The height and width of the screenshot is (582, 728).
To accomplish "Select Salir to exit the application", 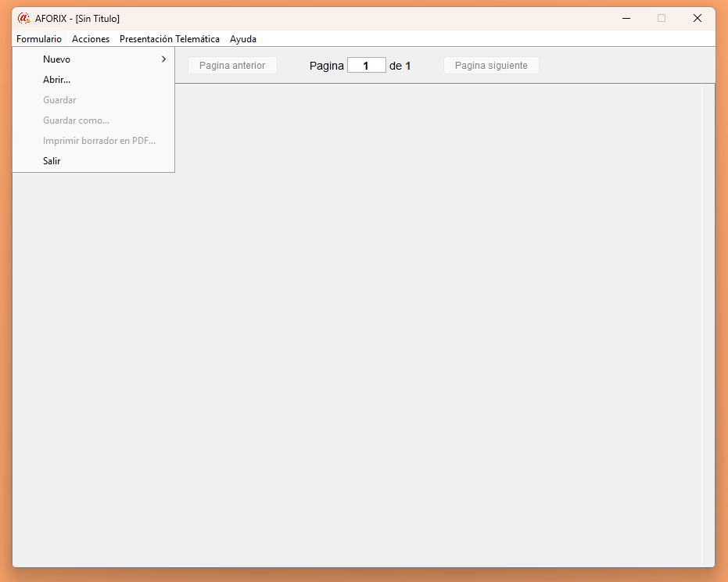I will tap(52, 161).
